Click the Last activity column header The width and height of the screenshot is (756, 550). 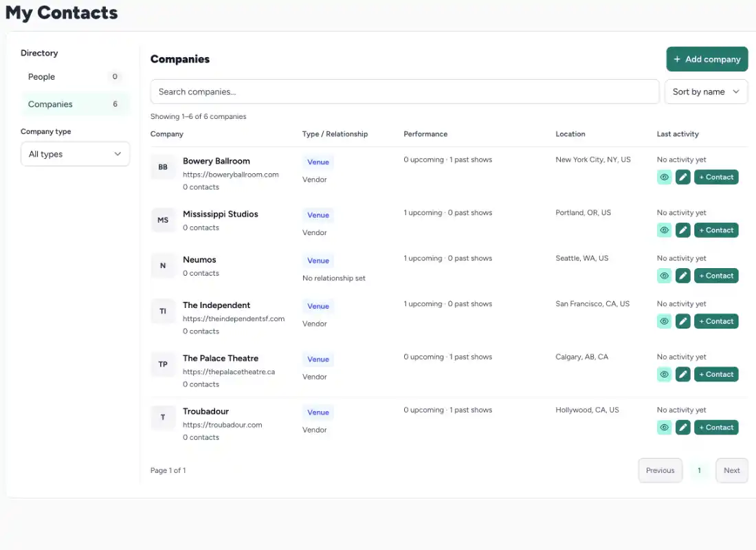678,134
